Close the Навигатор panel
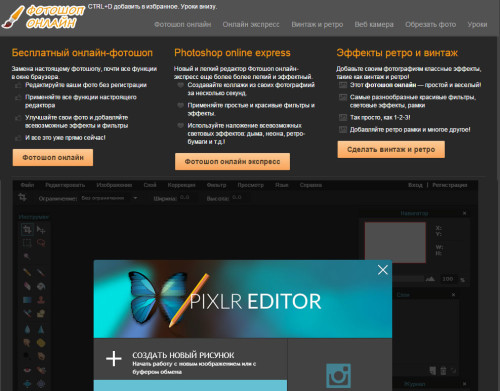The height and width of the screenshot is (391, 500). point(464,213)
